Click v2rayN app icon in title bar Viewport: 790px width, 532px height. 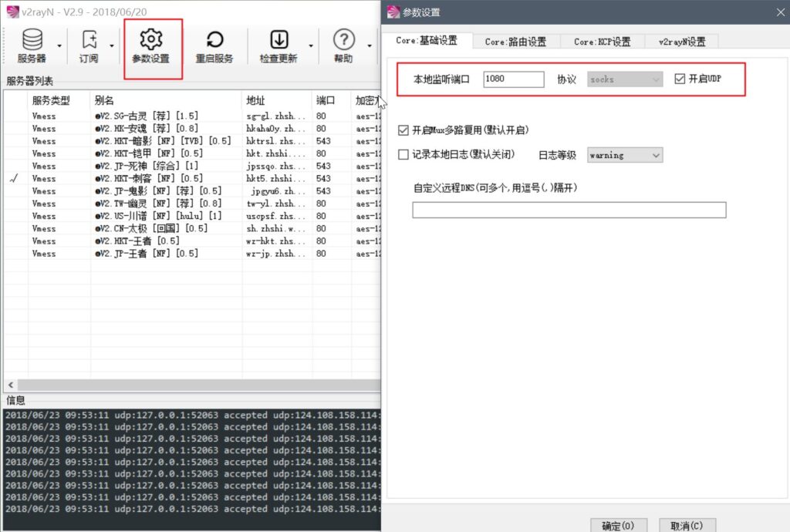tap(12, 12)
